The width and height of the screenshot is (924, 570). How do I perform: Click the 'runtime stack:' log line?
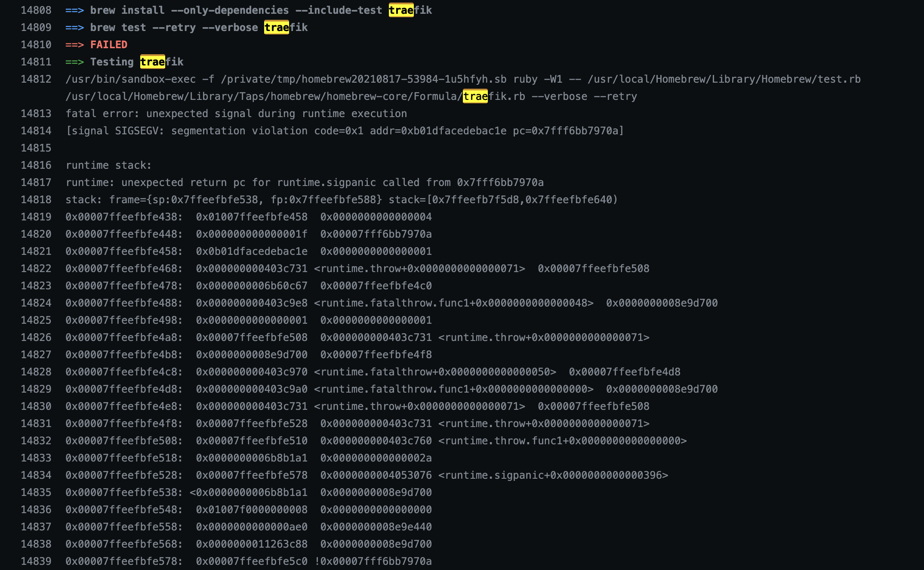pyautogui.click(x=108, y=165)
